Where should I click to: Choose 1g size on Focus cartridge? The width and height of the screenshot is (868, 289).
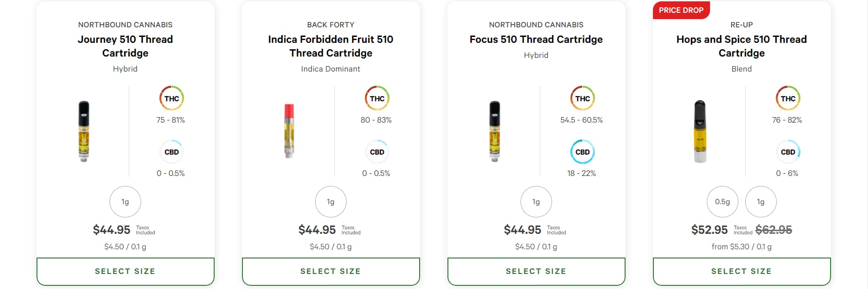[x=536, y=201]
